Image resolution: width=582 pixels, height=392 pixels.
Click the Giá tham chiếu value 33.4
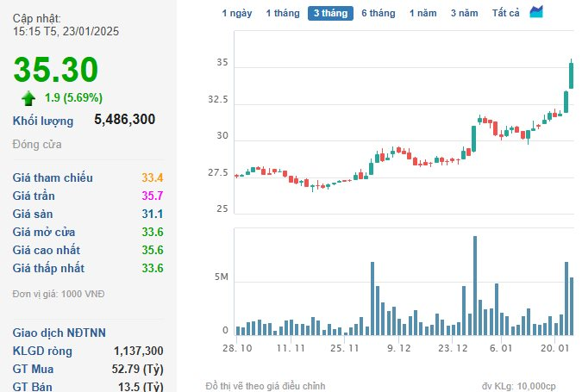point(152,177)
